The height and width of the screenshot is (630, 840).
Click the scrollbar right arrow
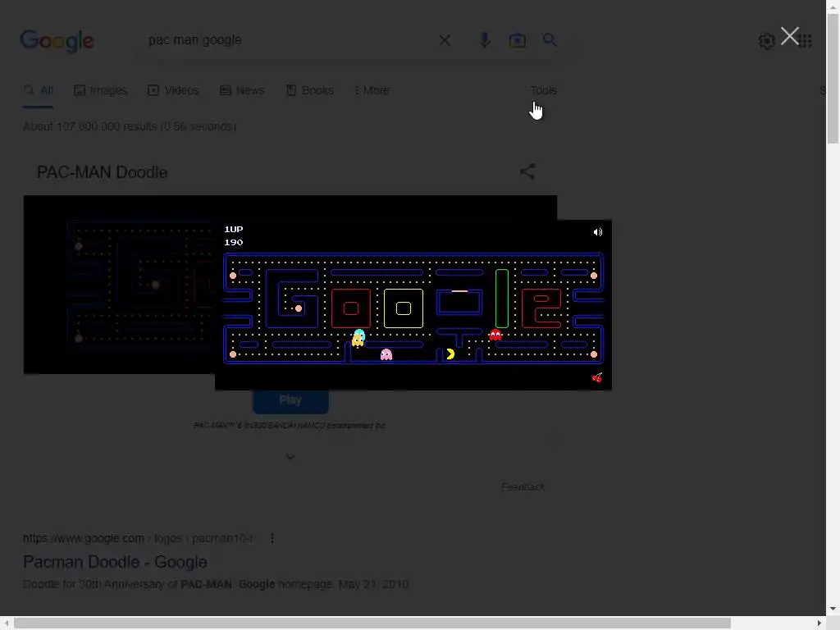click(x=819, y=623)
